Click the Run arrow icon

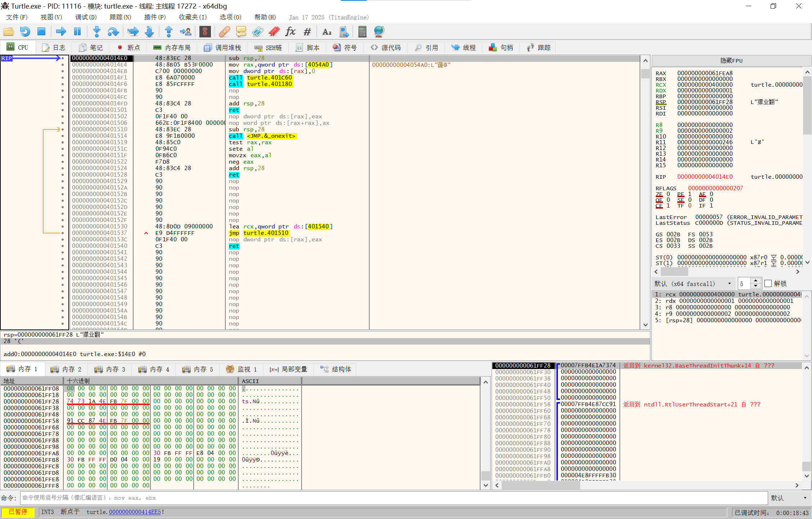(61, 32)
